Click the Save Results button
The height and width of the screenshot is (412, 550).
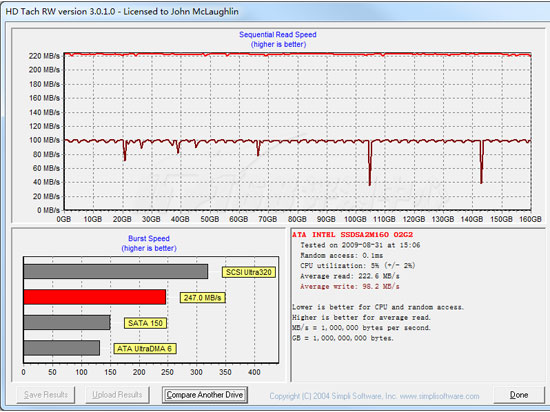[46, 395]
